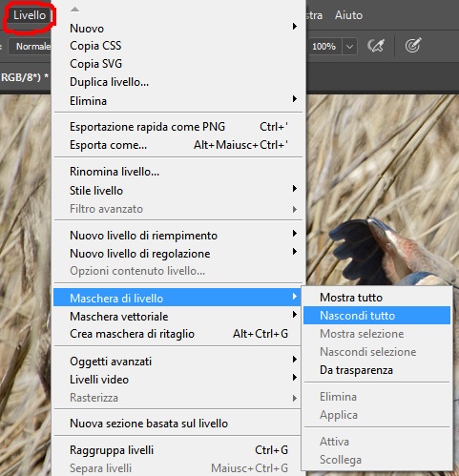Click the target pressure-for-size icon
459x476 pixels.
click(413, 46)
